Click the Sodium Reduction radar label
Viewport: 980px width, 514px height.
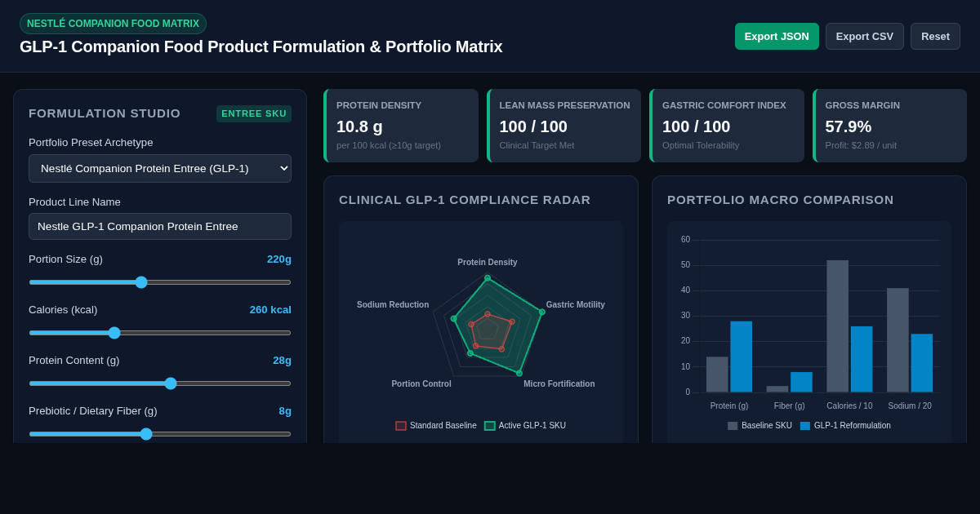click(x=393, y=305)
